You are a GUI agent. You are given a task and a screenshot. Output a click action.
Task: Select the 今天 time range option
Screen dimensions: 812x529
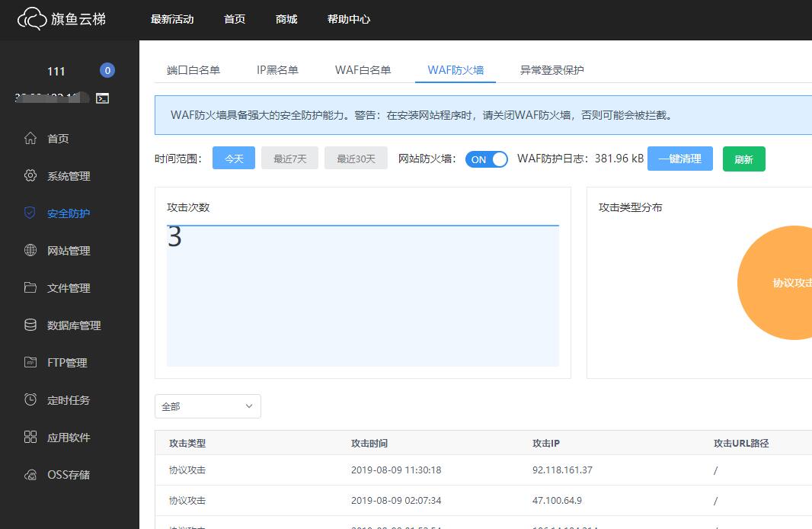pyautogui.click(x=234, y=158)
